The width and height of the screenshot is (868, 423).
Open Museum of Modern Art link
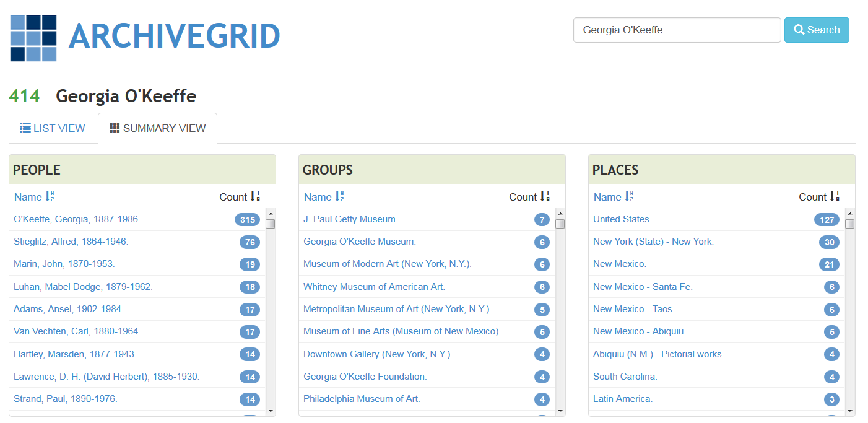point(388,264)
